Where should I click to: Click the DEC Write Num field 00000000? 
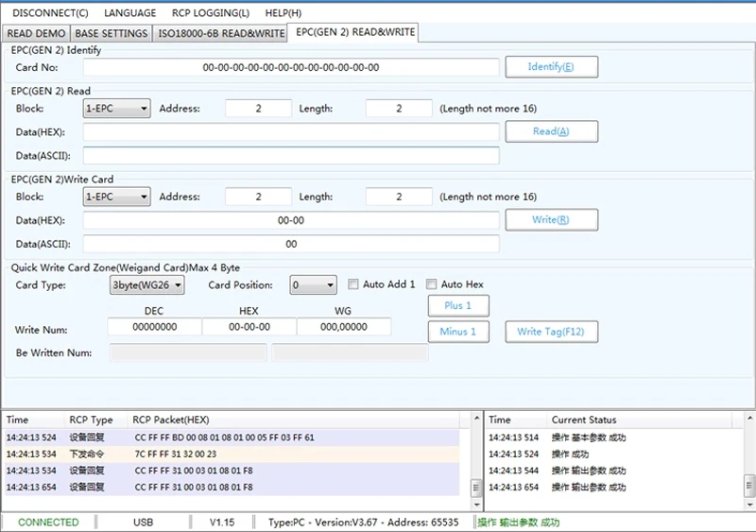(x=154, y=327)
